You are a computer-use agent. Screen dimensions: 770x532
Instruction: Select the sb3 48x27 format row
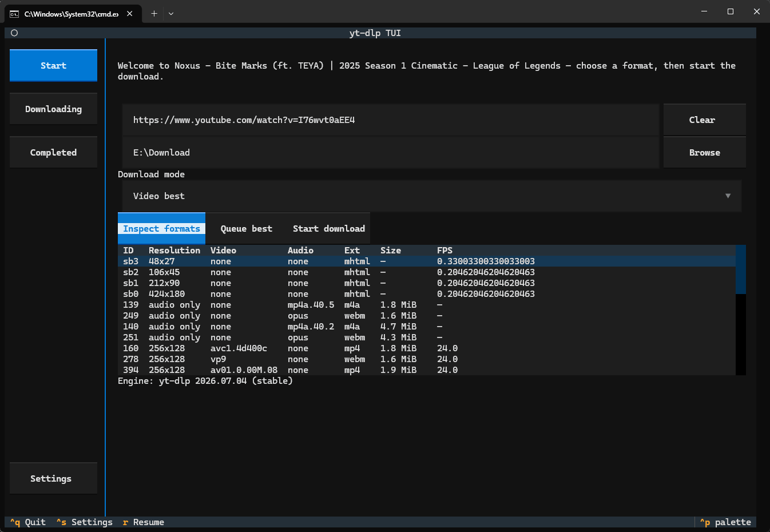(x=427, y=261)
